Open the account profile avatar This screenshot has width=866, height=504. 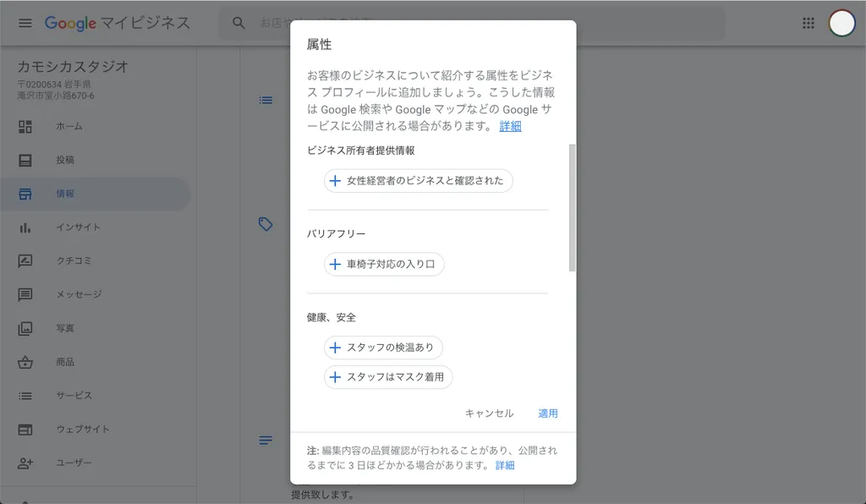[841, 23]
